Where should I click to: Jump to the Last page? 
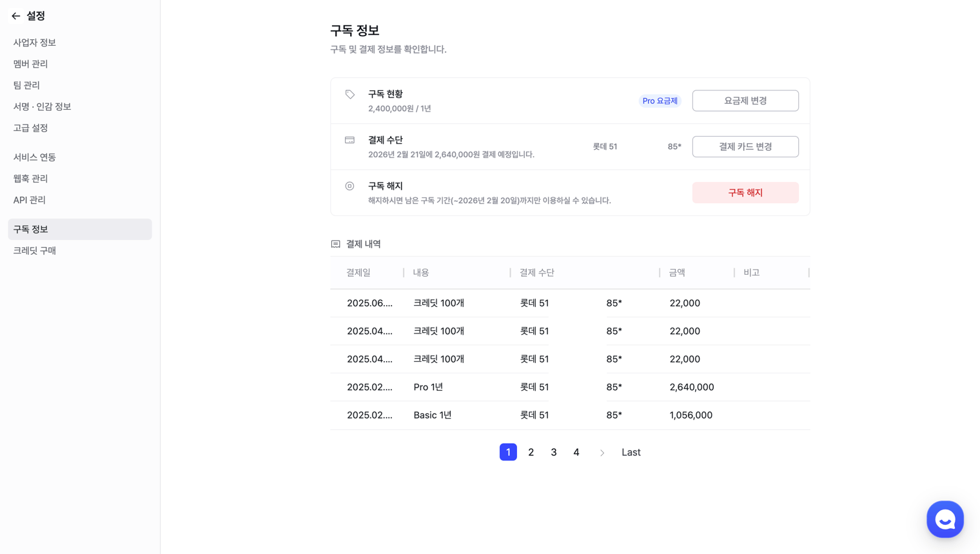click(631, 452)
